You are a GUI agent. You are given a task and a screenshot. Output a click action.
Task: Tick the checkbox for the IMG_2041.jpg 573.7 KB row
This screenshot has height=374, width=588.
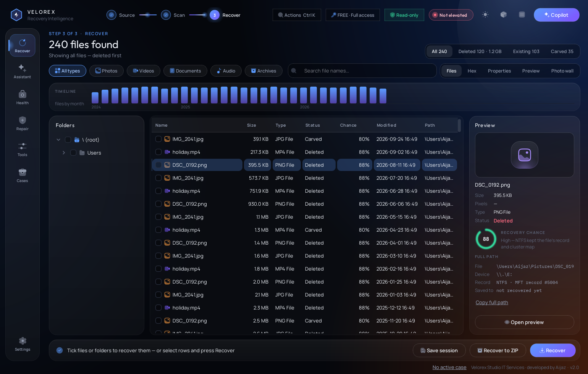158,178
